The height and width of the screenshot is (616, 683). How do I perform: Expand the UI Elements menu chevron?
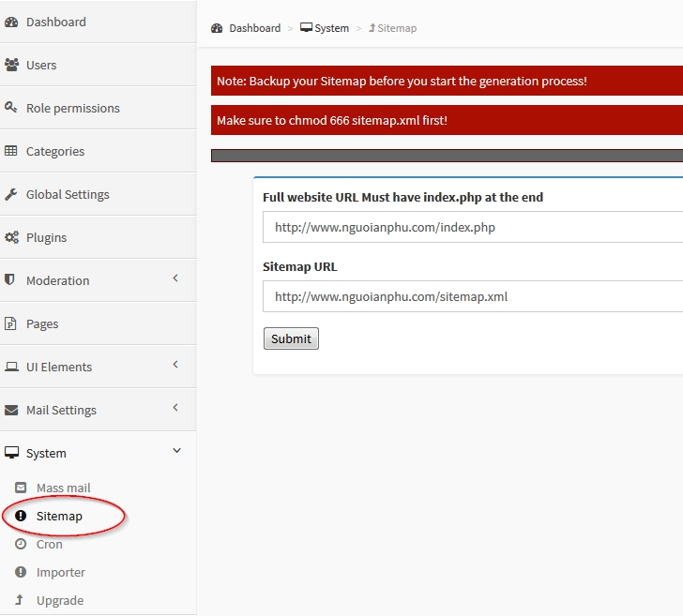[x=175, y=364]
